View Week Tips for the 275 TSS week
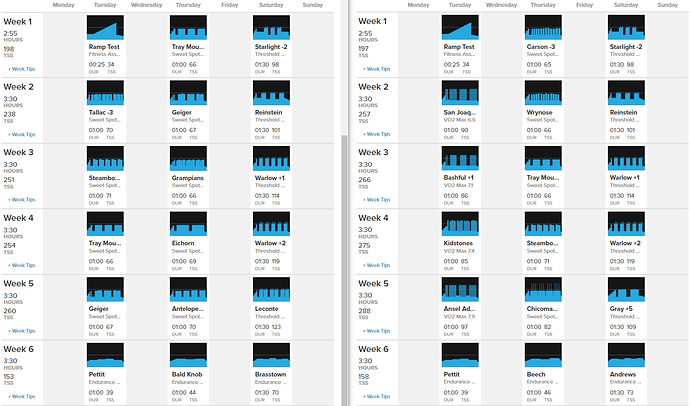This screenshot has width=690, height=406. [376, 265]
